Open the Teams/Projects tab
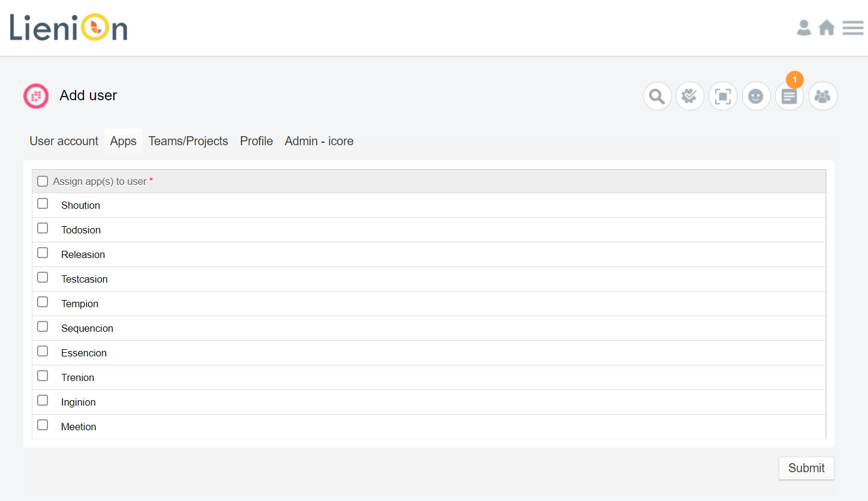This screenshot has height=501, width=868. point(188,142)
